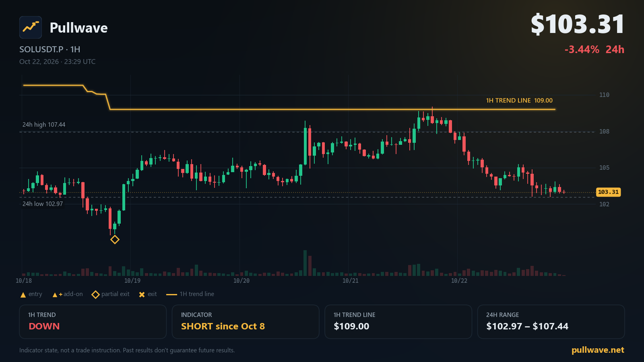Click the 1H trend line legend dash
This screenshot has height=362, width=644.
pyautogui.click(x=171, y=295)
